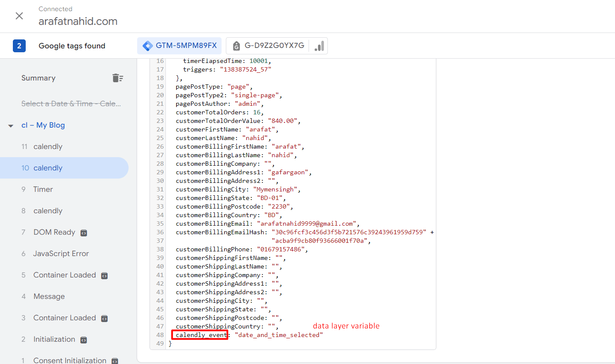
Task: Click the timerElapsedTime value 10001
Action: pyautogui.click(x=258, y=61)
